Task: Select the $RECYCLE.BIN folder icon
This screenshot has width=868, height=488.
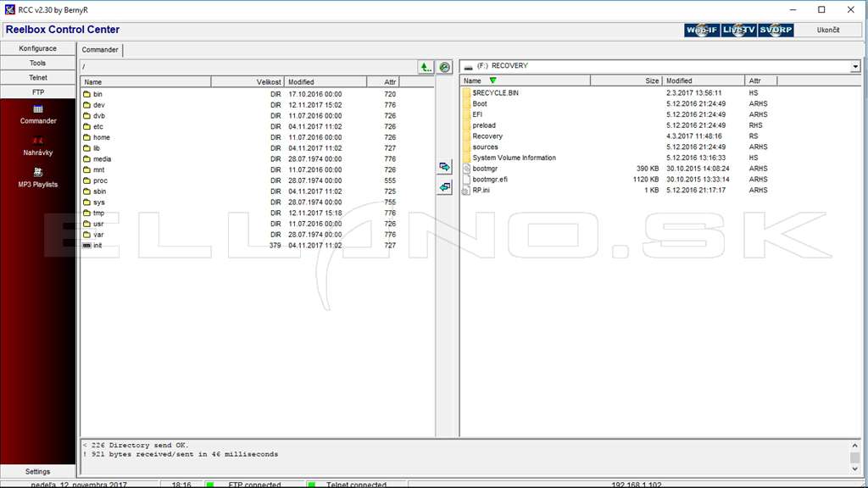Action: click(x=466, y=92)
